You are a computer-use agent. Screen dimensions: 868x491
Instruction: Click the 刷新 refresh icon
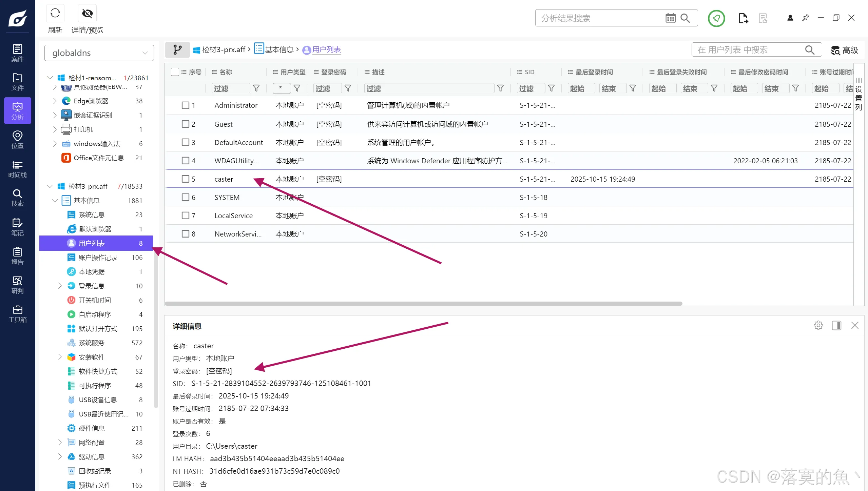[x=55, y=14]
